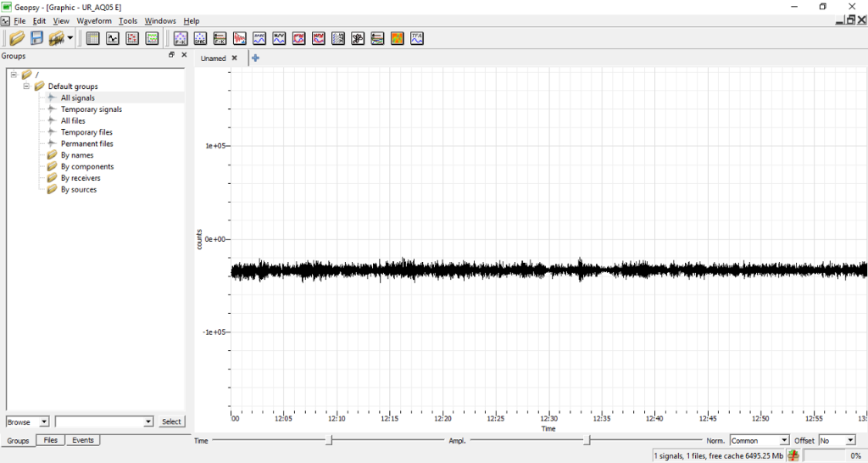Click the plus icon to add a tab
Viewport: 868px width, 463px height.
[x=256, y=59]
